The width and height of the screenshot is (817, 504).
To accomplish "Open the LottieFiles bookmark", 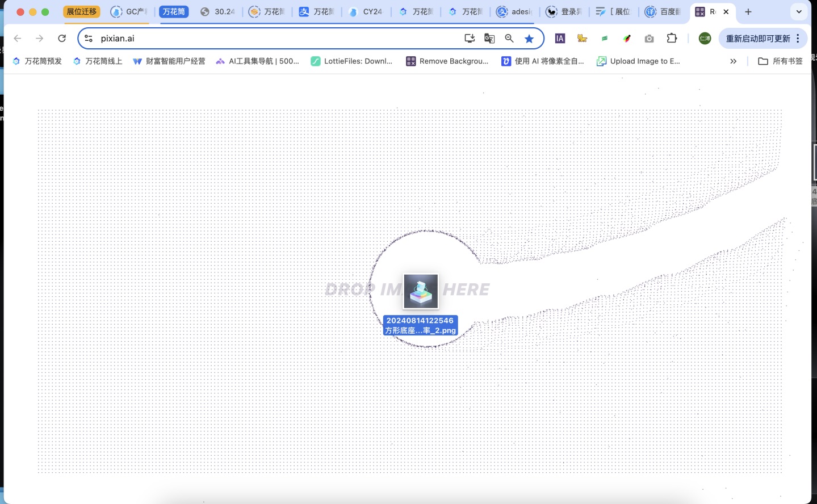I will [x=351, y=61].
